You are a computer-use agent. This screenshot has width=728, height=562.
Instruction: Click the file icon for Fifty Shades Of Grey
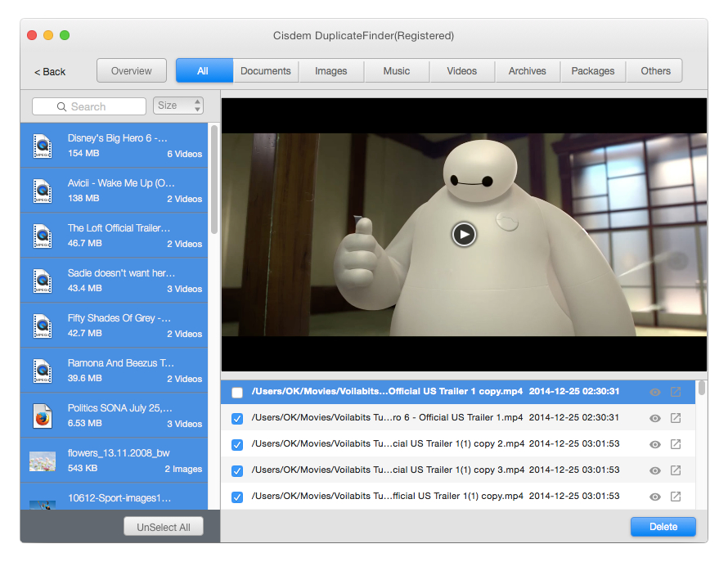coord(43,326)
